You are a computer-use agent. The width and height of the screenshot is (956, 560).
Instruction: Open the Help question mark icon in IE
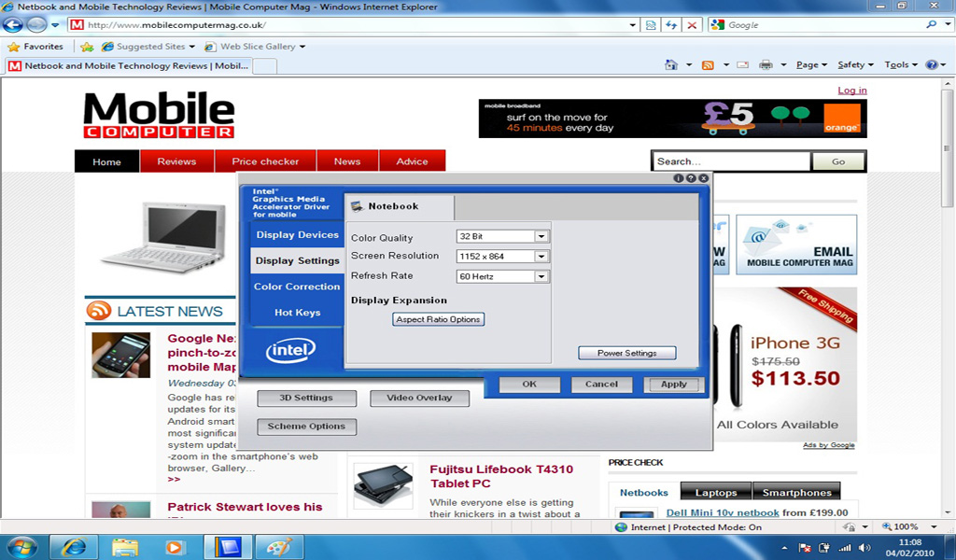point(932,64)
